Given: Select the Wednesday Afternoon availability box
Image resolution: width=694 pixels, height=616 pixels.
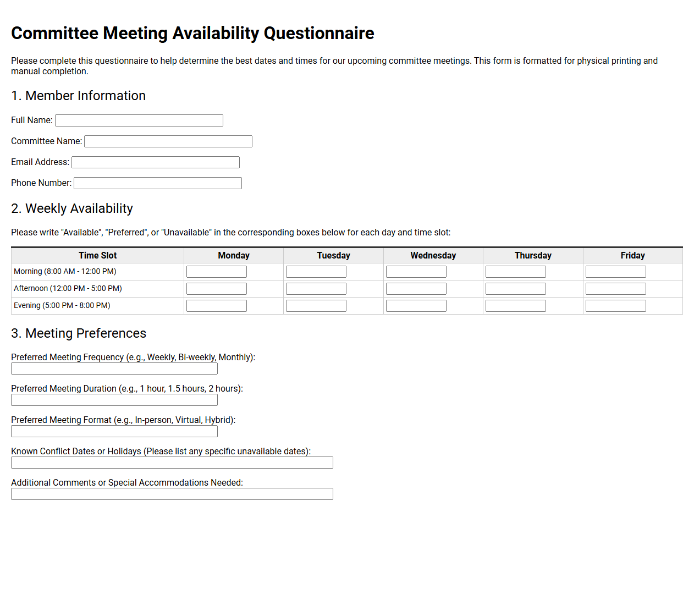Looking at the screenshot, I should [416, 289].
